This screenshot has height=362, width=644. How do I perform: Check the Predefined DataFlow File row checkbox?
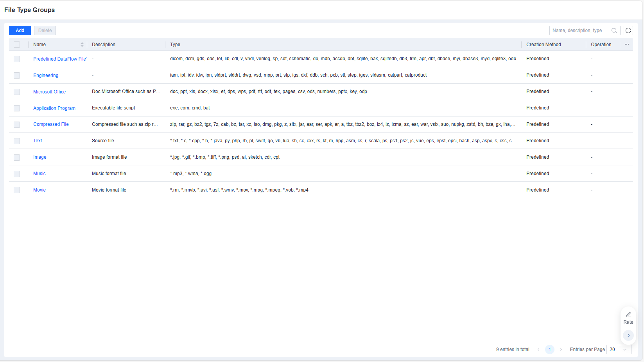17,59
